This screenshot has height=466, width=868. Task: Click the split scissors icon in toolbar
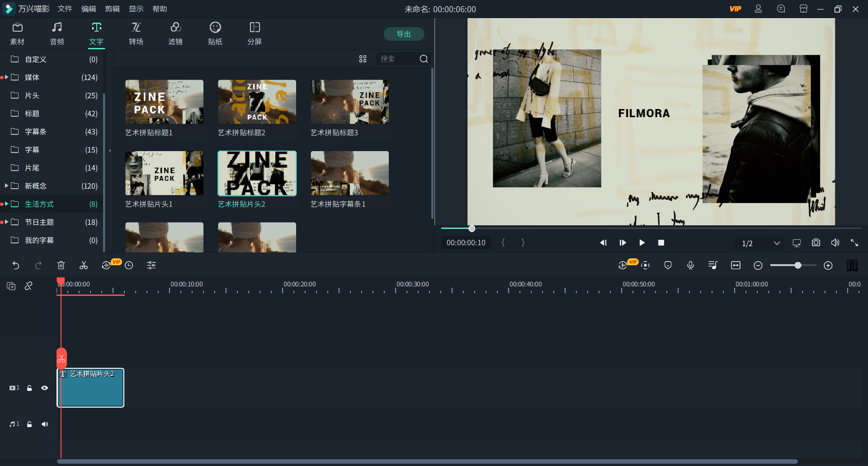tap(84, 266)
